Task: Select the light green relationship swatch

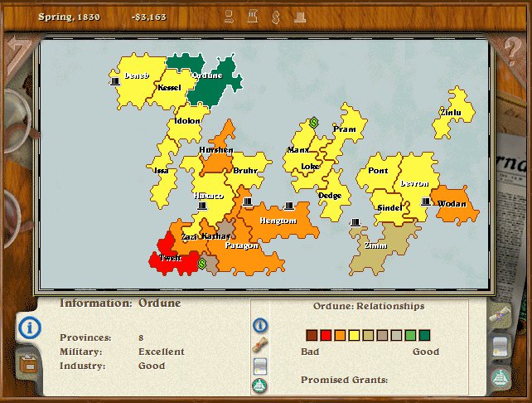Action: [x=410, y=336]
